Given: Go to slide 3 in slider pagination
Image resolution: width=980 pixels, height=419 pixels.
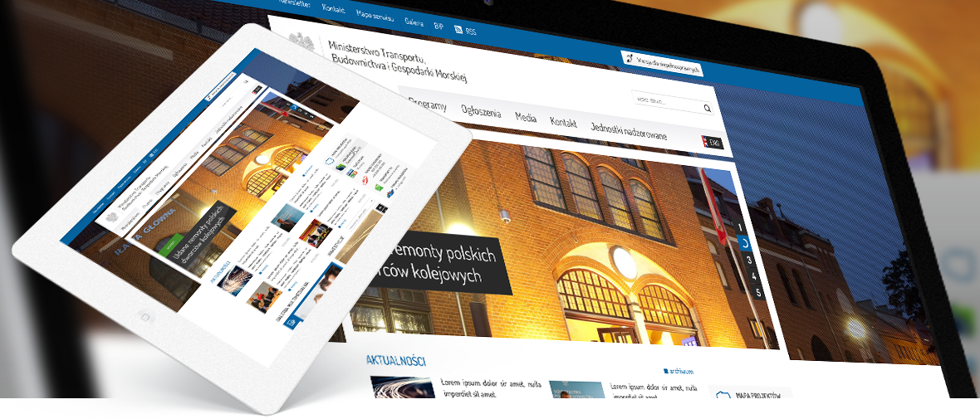Looking at the screenshot, I should (x=749, y=261).
